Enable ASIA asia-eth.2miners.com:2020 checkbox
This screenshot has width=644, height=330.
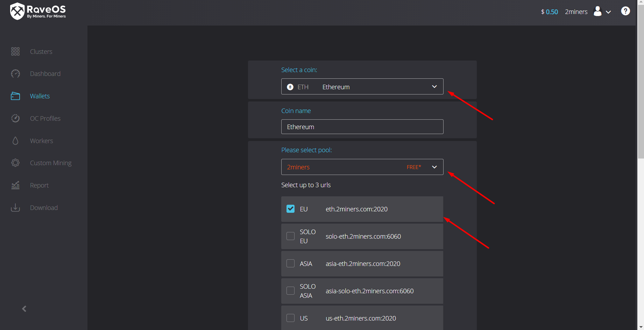pyautogui.click(x=290, y=264)
